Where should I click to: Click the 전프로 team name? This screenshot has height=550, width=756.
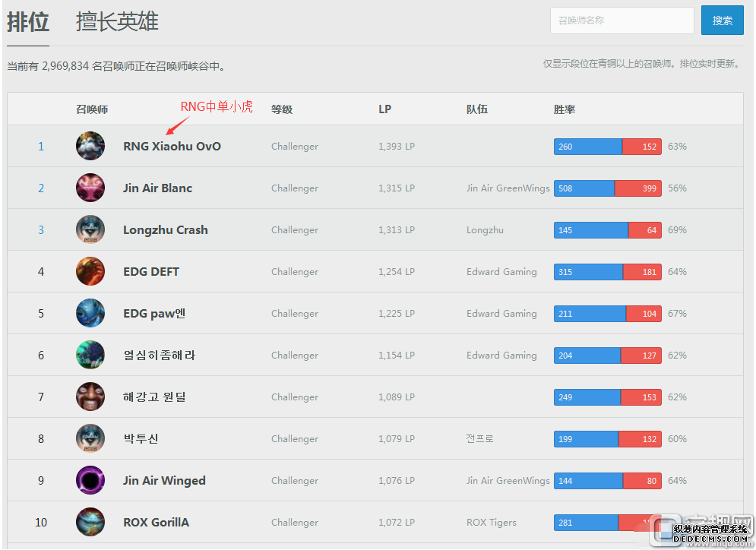(x=479, y=438)
